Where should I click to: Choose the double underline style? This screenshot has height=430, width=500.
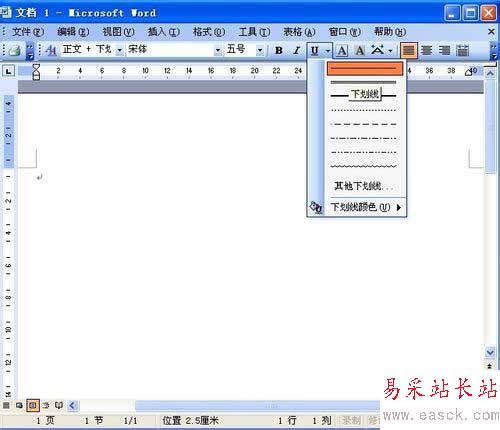point(364,82)
